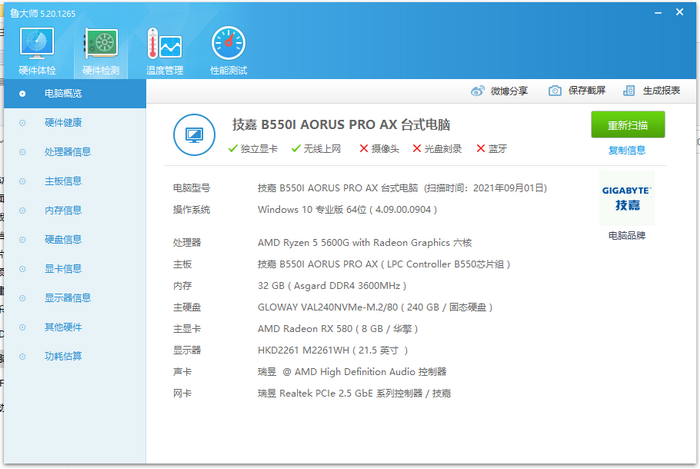Click the 微博分享 Weibo share icon
Image resolution: width=700 pixels, height=469 pixels.
click(478, 91)
